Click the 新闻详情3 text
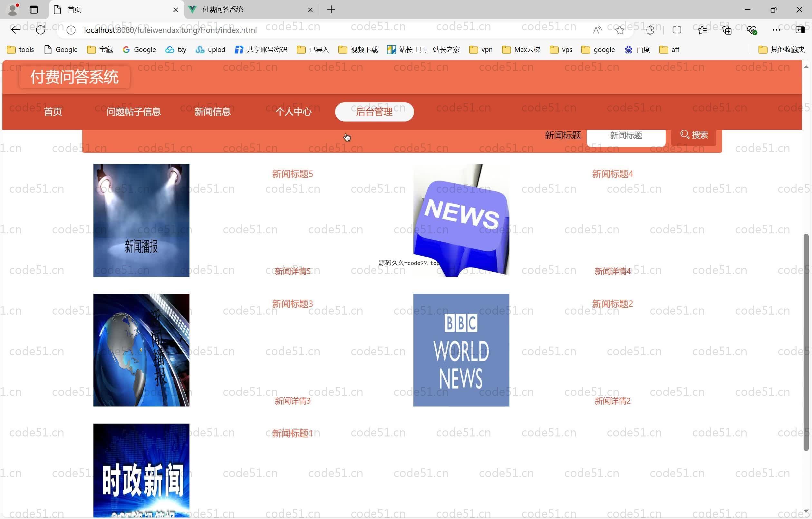Screen dimensions: 812x519 tap(292, 401)
